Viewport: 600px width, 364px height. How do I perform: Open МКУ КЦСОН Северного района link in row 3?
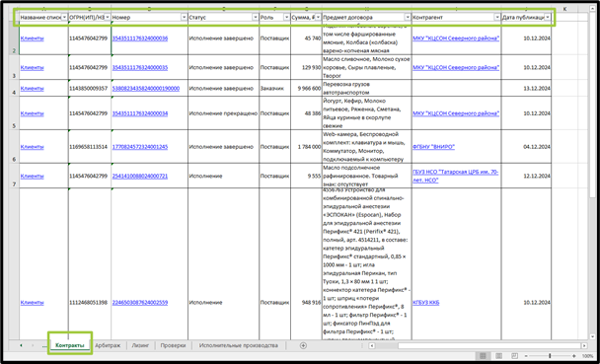point(456,67)
